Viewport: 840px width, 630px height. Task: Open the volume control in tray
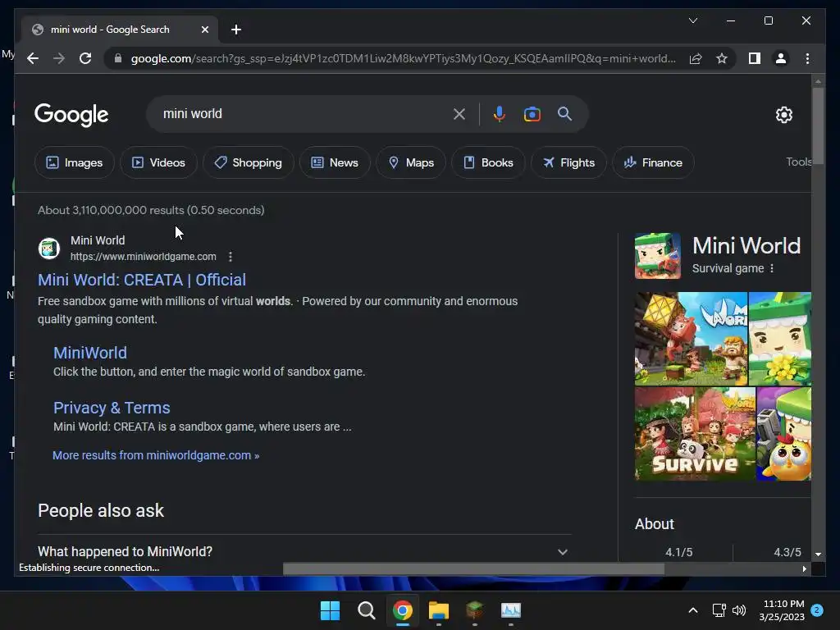point(739,610)
